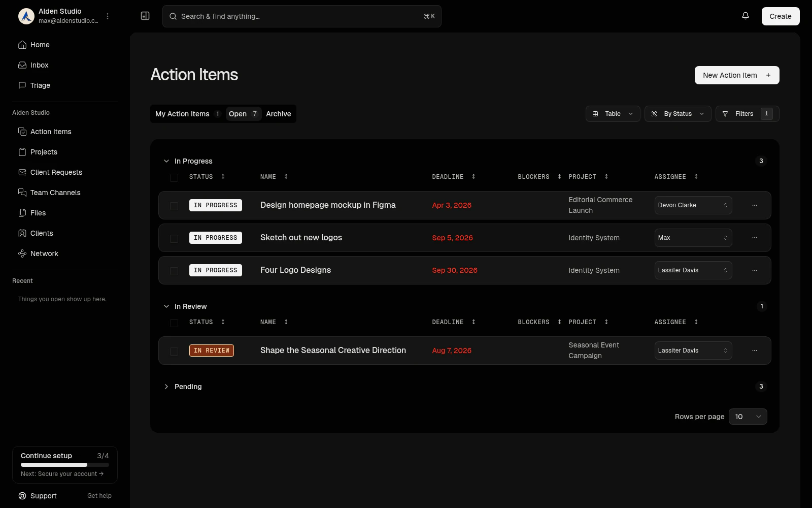The width and height of the screenshot is (812, 508).
Task: Open Projects in the sidebar
Action: (x=65, y=152)
